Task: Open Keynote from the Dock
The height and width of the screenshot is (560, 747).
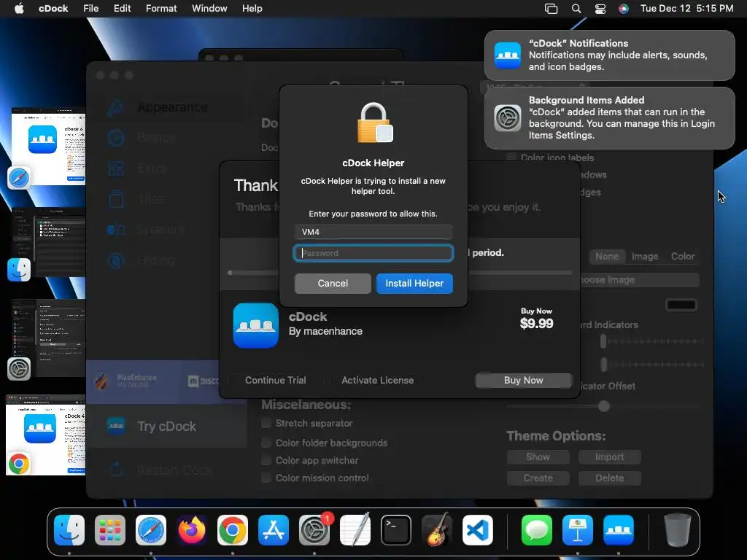Action: pos(578,530)
